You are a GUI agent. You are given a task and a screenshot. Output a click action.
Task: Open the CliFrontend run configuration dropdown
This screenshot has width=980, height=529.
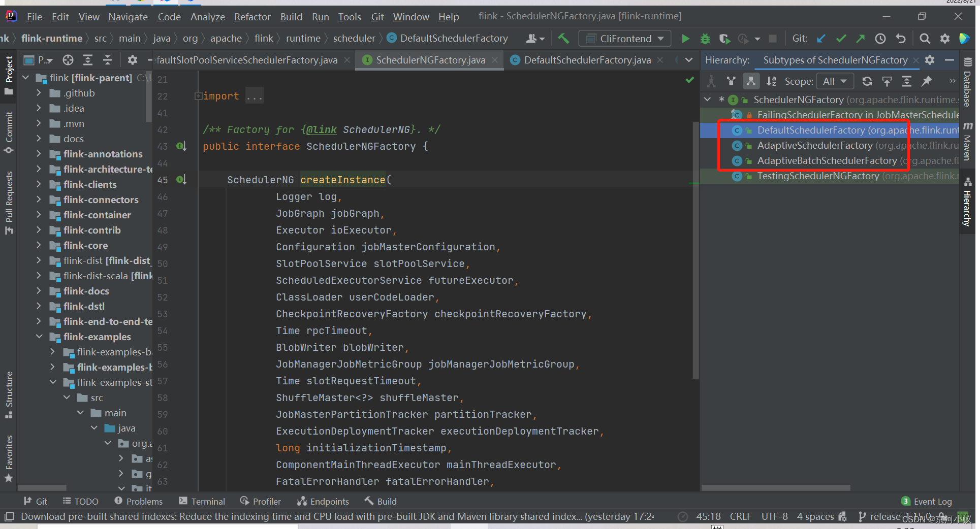click(x=625, y=39)
